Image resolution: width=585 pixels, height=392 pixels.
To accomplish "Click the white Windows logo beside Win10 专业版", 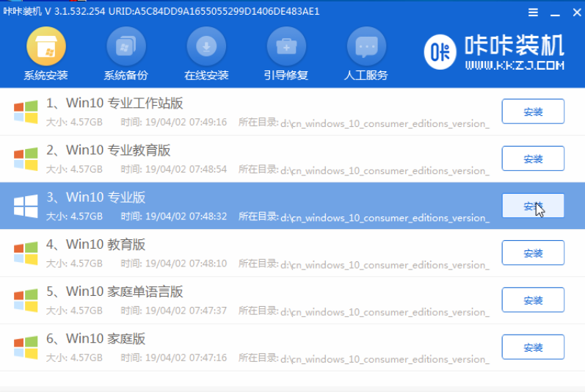I will click(26, 206).
